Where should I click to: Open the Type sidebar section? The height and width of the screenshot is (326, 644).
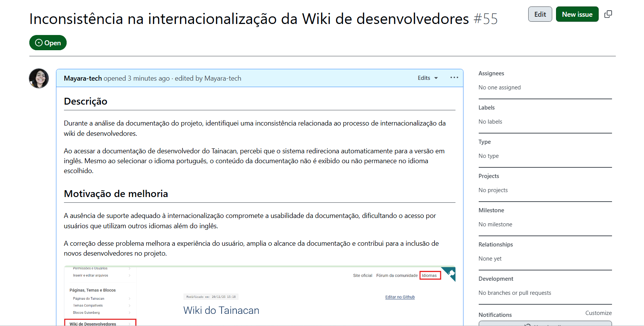point(484,142)
